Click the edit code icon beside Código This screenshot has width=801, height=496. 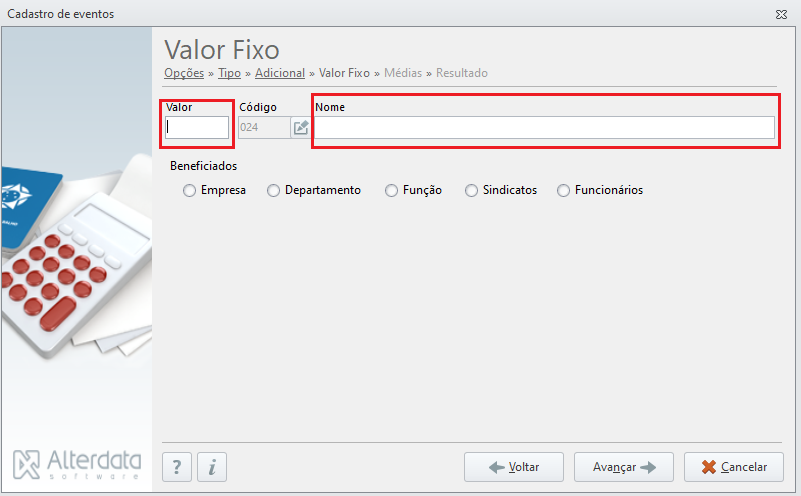[x=300, y=127]
